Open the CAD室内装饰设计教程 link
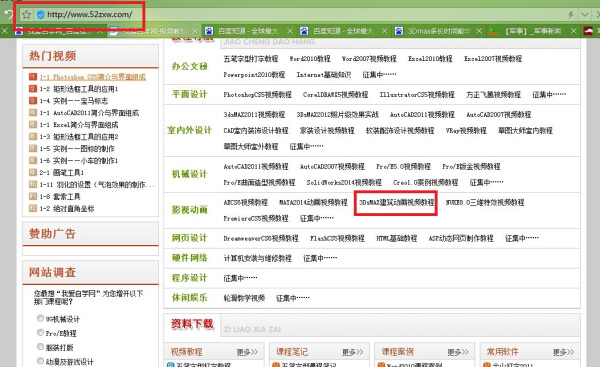 256,130
